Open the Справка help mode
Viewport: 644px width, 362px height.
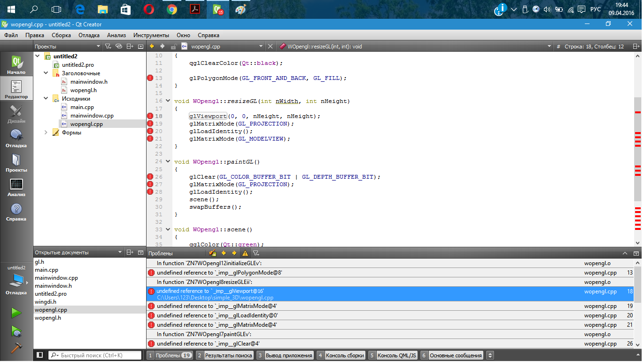point(16,211)
